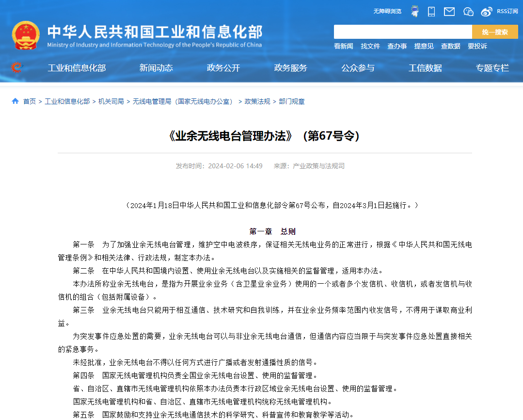This screenshot has height=420, width=523.
Task: Click the paragraph starting 本办法所称业余无线电台
Action: click(265, 291)
